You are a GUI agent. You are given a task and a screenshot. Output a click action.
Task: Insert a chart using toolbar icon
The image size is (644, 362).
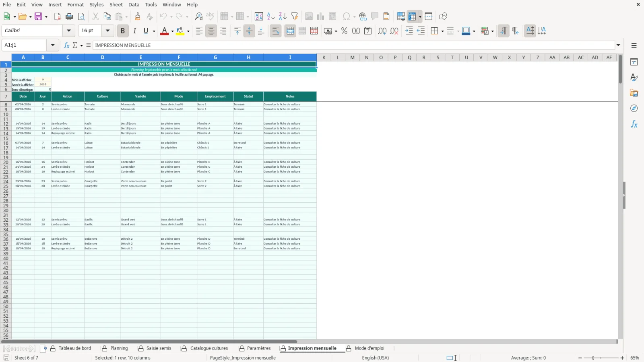coord(321,16)
